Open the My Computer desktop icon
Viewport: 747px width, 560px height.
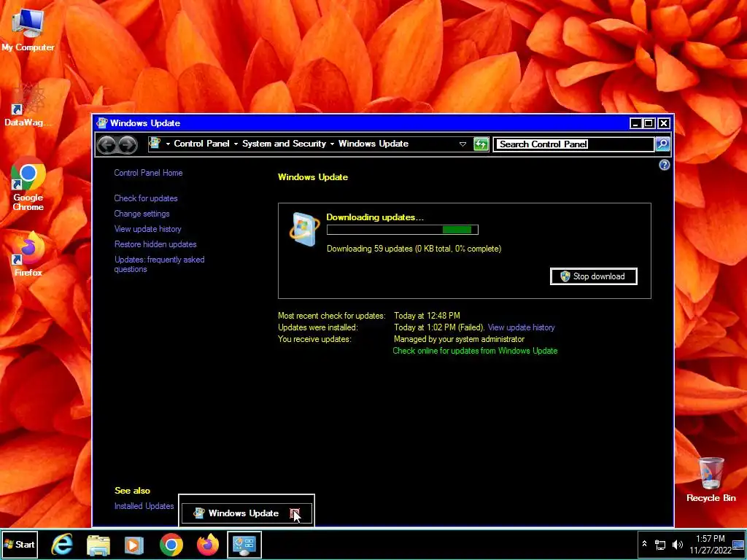(28, 29)
